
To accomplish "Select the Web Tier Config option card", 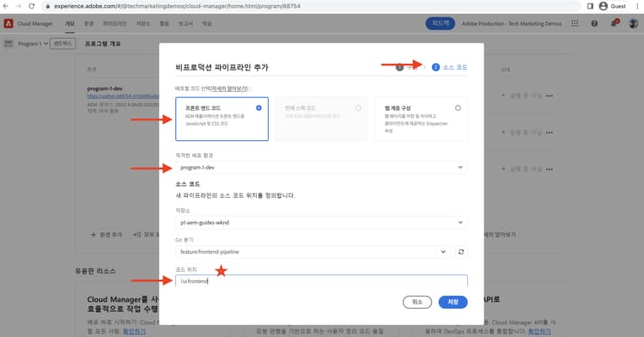I will (421, 119).
